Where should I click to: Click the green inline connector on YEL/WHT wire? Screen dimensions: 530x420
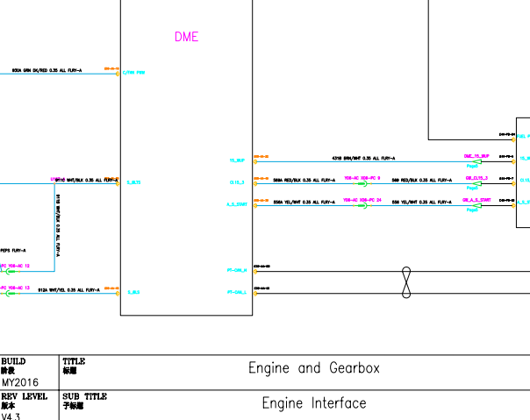362,205
